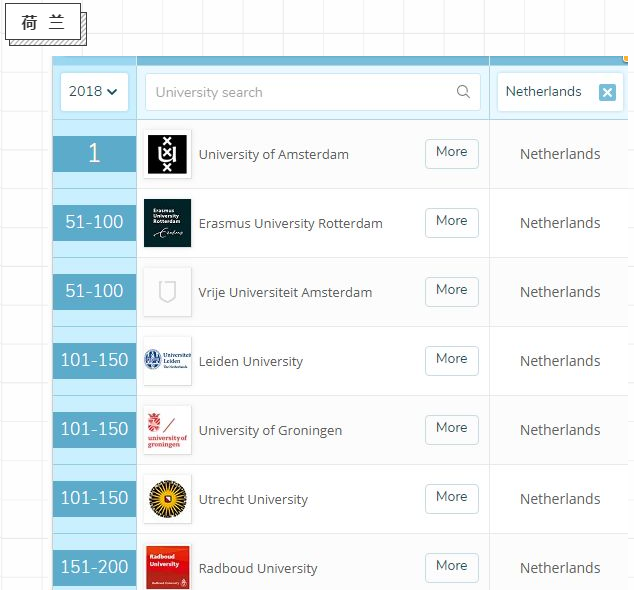Open the Netherlands country filter box
This screenshot has height=590, width=634.
560,92
